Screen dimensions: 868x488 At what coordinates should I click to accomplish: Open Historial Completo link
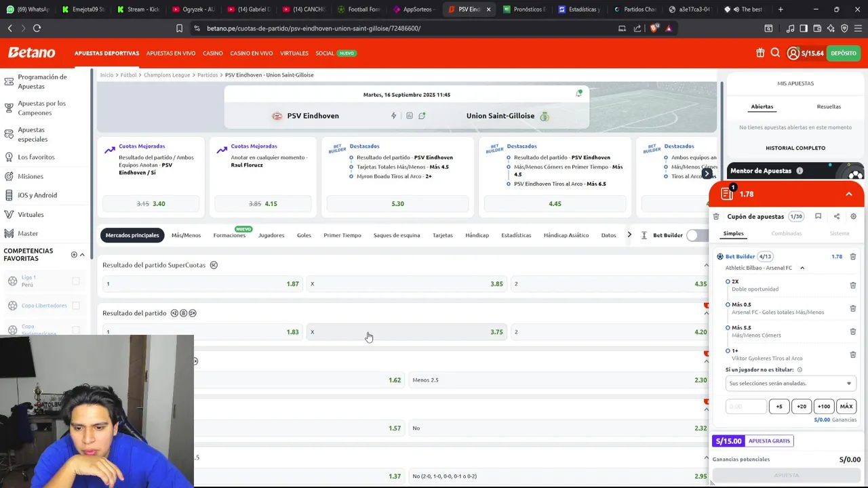(795, 148)
